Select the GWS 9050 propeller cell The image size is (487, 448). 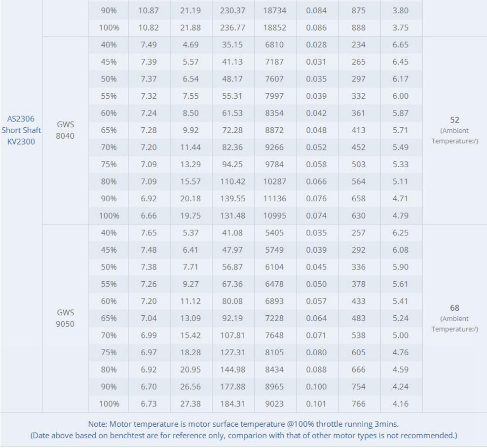[65, 318]
